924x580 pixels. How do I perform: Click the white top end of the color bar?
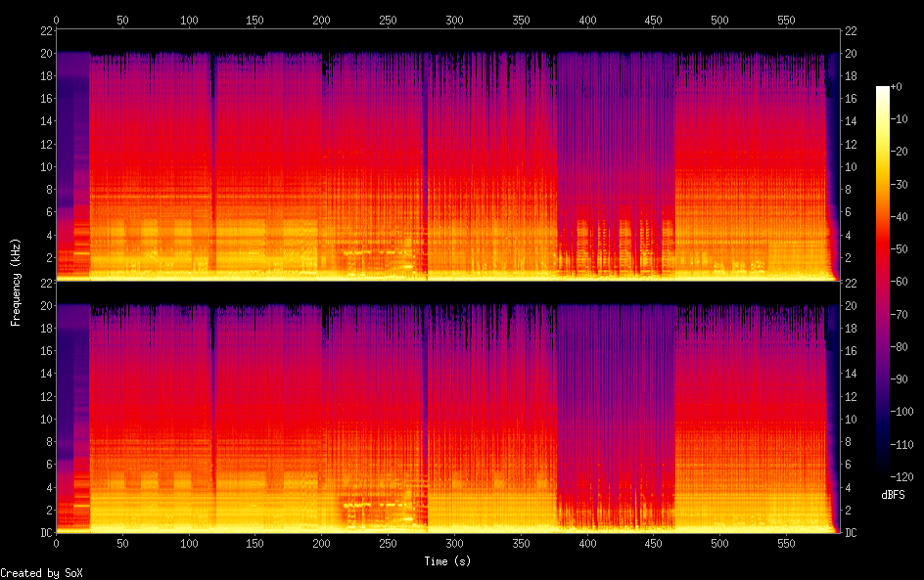tap(883, 91)
